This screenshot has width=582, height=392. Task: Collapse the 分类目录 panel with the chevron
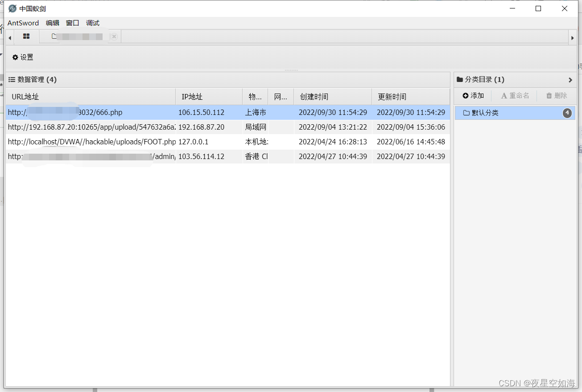point(570,80)
